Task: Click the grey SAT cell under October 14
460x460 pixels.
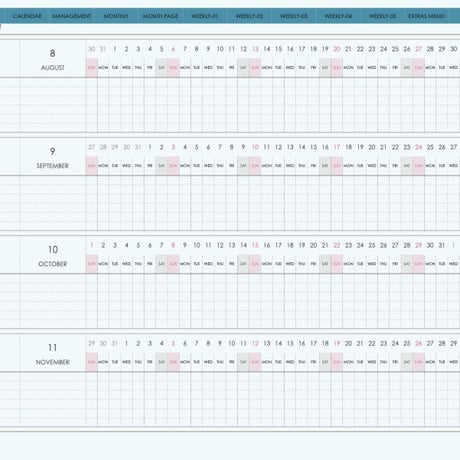Action: click(x=243, y=264)
